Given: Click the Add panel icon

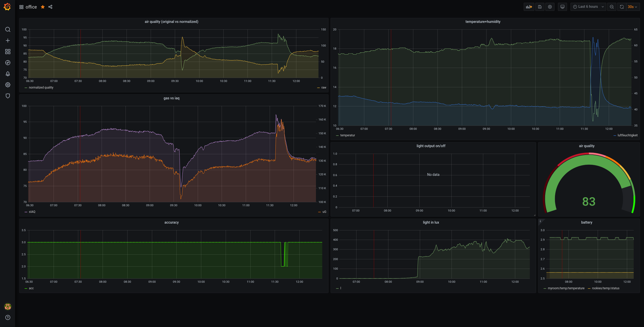Looking at the screenshot, I should point(529,7).
